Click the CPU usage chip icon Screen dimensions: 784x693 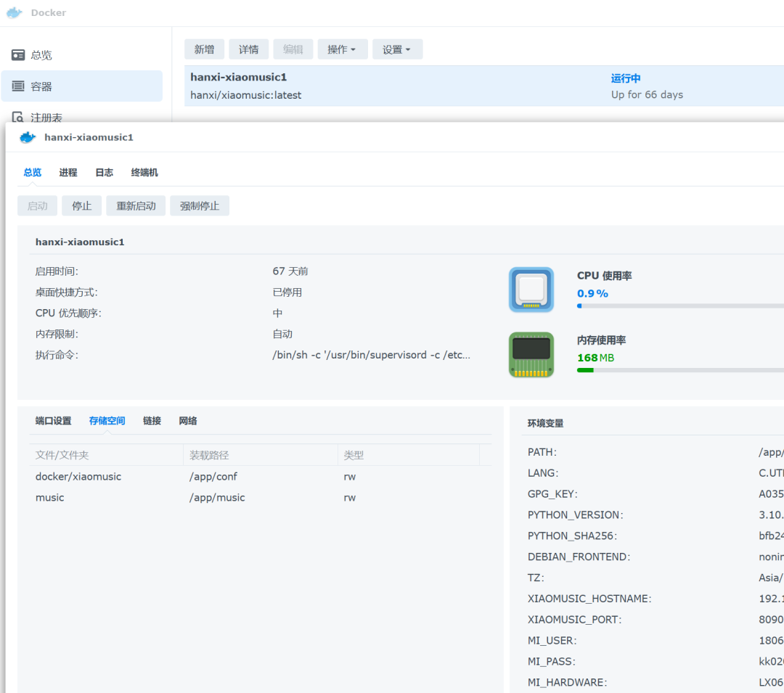[x=531, y=290]
